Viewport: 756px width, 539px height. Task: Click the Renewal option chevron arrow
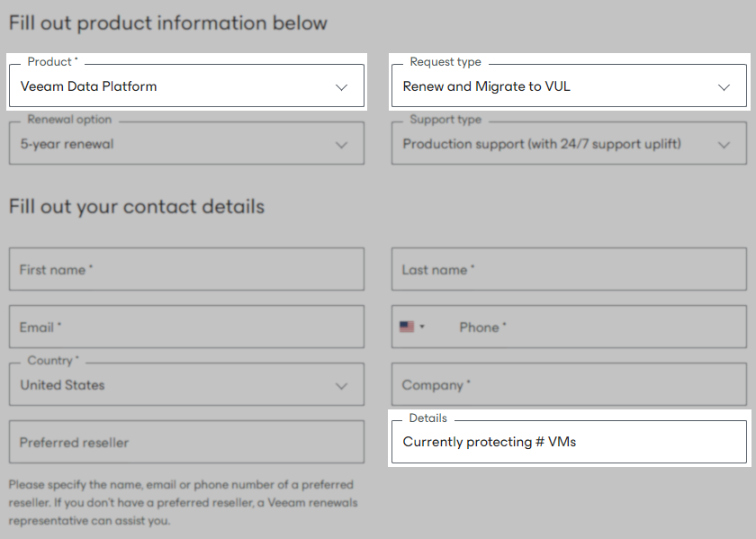coord(342,143)
